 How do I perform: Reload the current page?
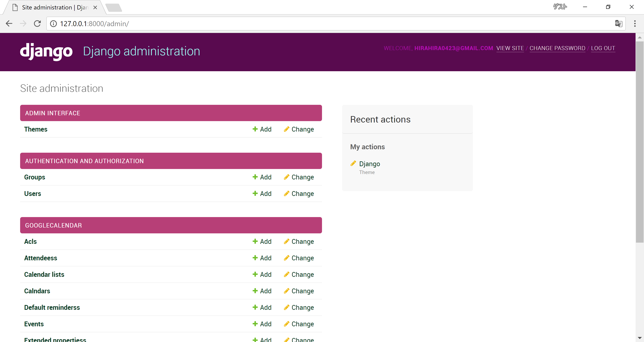pos(37,24)
